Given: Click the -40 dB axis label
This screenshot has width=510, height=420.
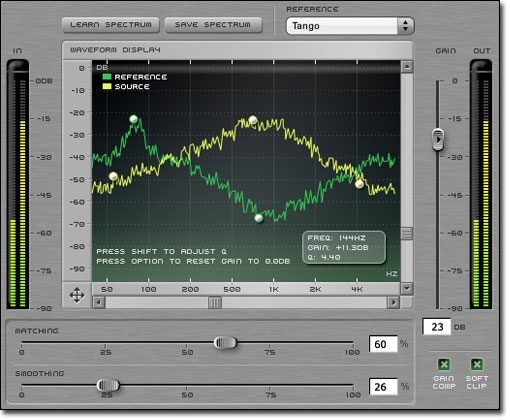Looking at the screenshot, I should pyautogui.click(x=77, y=157).
